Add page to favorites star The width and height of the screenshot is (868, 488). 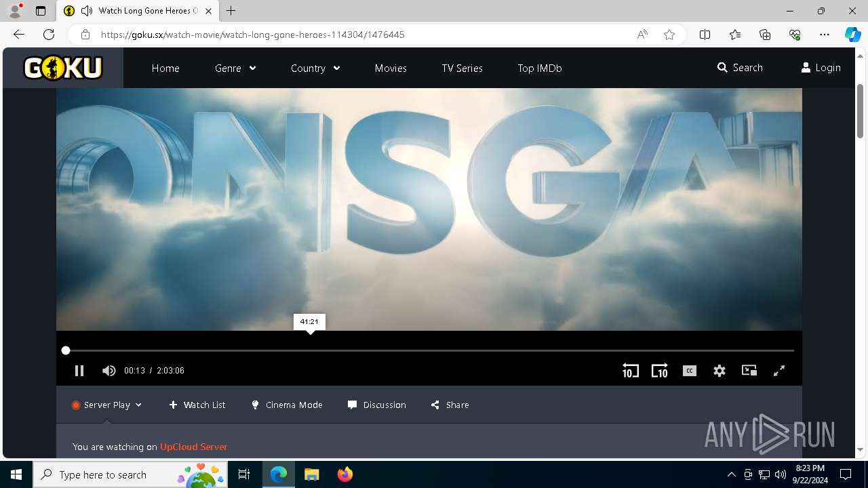(669, 35)
